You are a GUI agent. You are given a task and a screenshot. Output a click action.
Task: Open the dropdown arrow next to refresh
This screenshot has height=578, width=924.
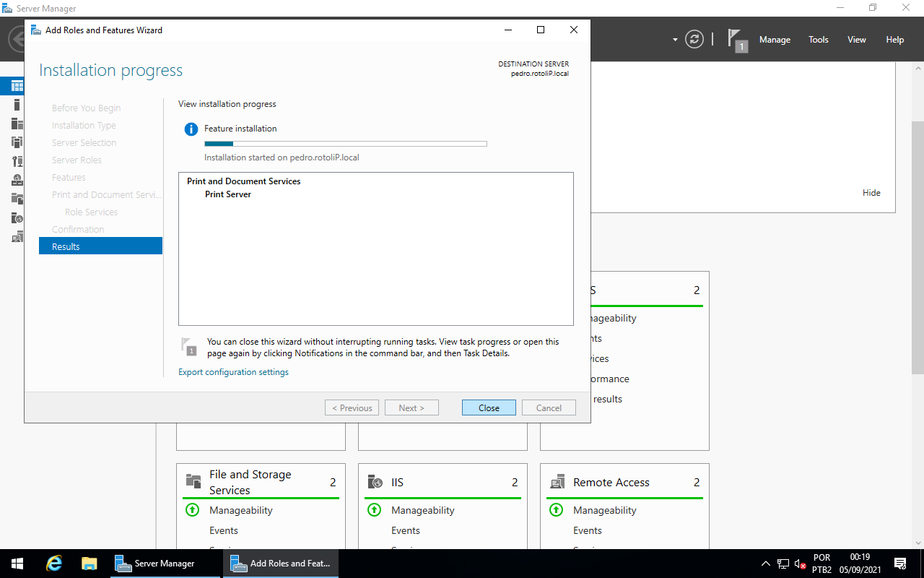click(x=674, y=40)
